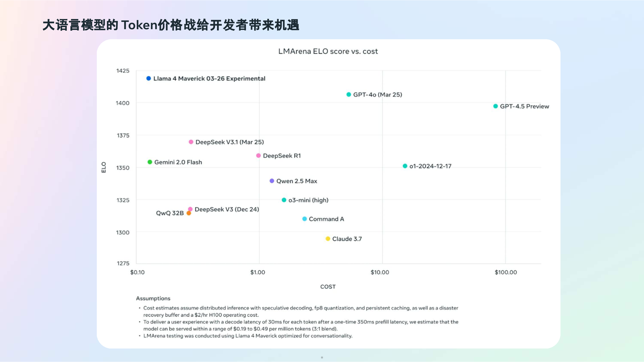Screen dimensions: 644x362
Task: Select the GPT-4o (Mar 25) teal dot
Action: 349,94
